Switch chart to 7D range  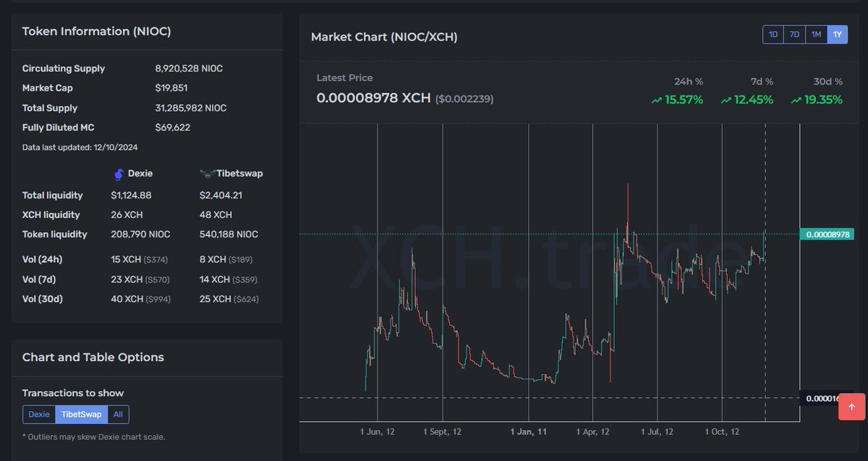[794, 35]
